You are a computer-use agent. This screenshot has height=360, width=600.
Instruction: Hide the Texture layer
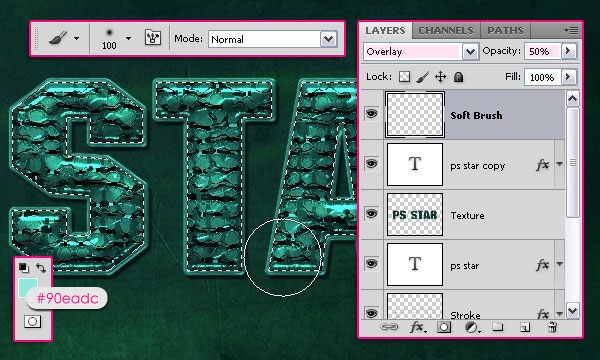click(371, 213)
